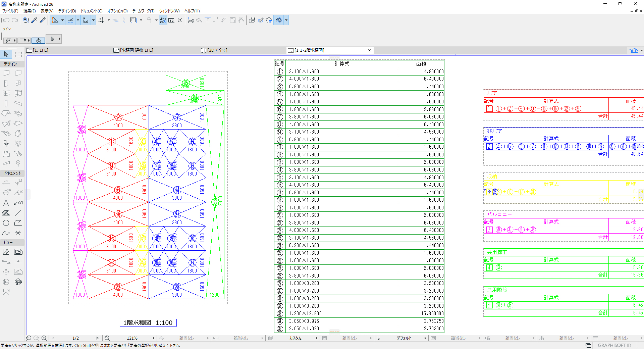Open the ドキュメント menu
The image size is (644, 349).
pyautogui.click(x=92, y=11)
